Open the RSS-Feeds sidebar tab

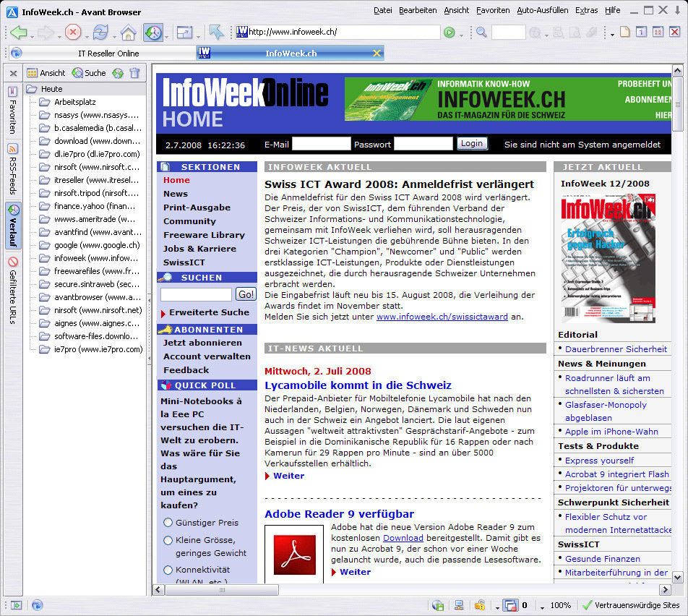point(13,169)
